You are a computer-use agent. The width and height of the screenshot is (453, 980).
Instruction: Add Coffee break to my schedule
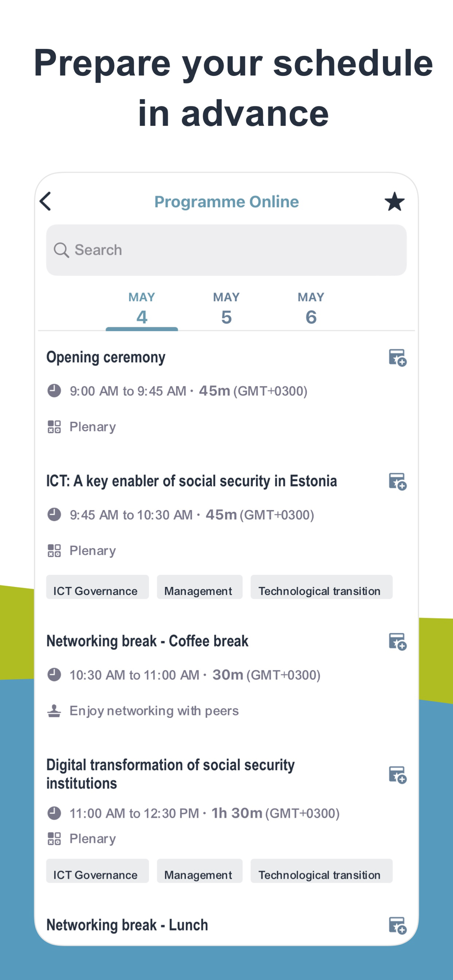[x=397, y=641]
